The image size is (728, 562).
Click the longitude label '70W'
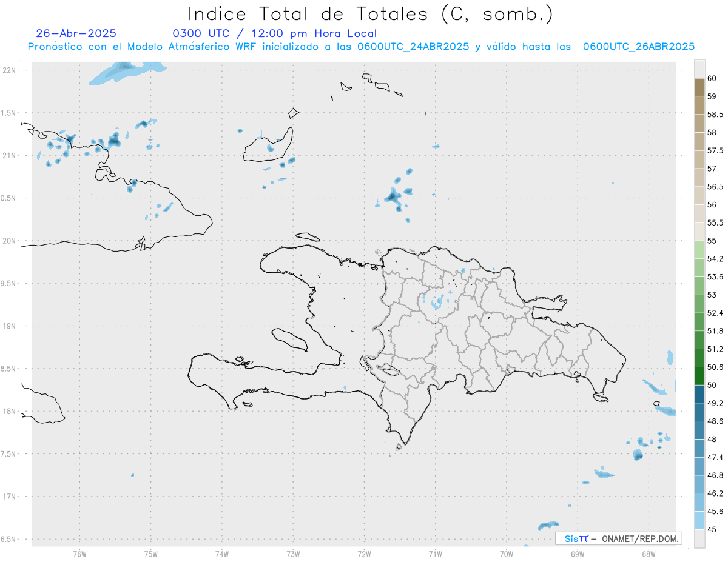coord(507,554)
